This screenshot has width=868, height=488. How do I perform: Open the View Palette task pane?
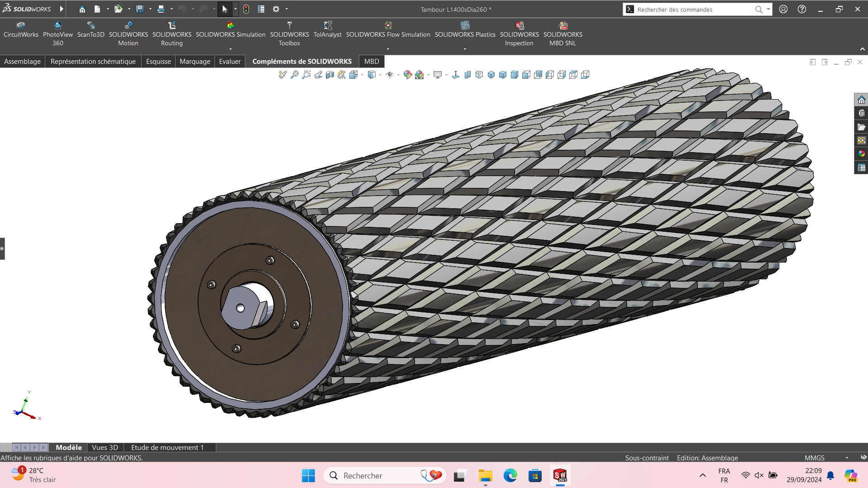861,140
